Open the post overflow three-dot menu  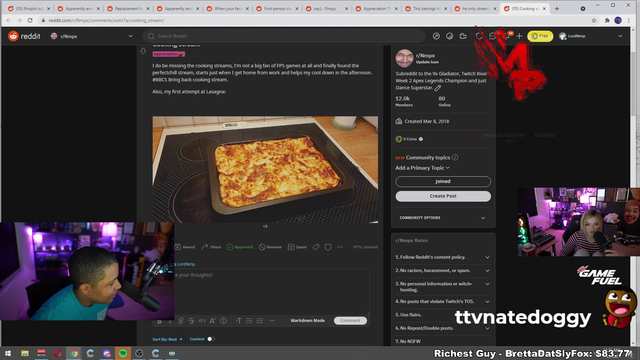tap(340, 247)
